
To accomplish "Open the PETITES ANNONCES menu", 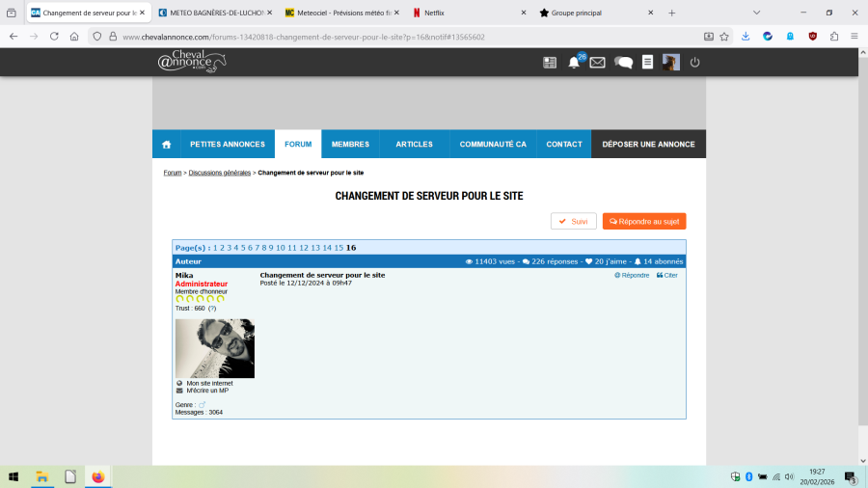I will click(x=227, y=145).
